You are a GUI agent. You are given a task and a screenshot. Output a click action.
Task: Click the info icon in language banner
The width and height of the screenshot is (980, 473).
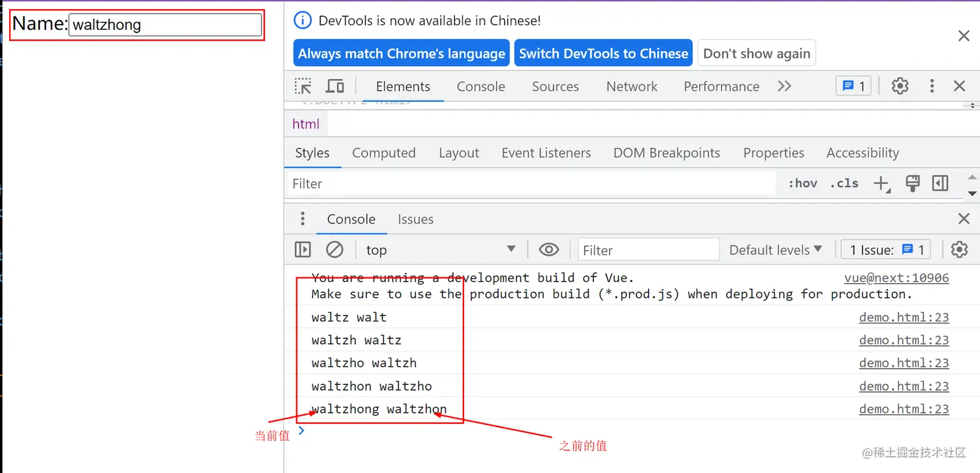(303, 21)
